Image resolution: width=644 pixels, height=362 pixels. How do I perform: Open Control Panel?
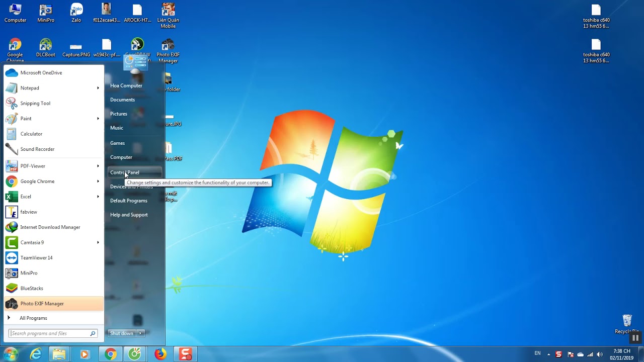(135, 172)
